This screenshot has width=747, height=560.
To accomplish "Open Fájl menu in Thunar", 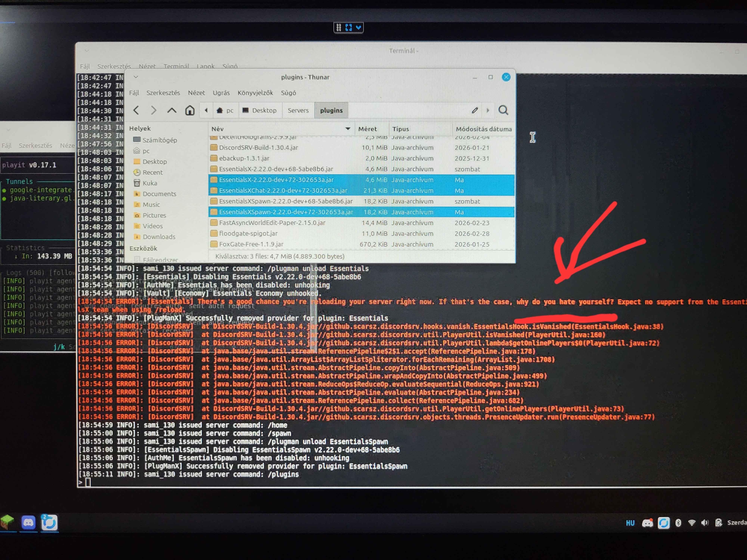I will click(x=134, y=93).
